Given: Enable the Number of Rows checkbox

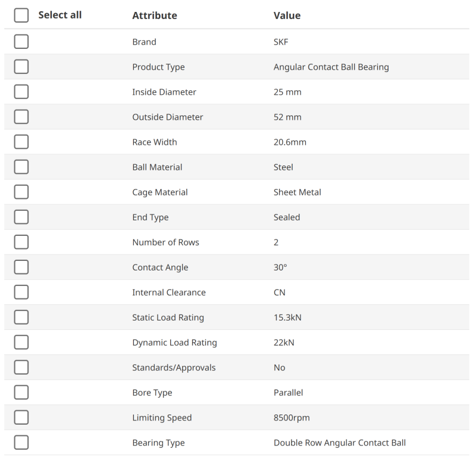Looking at the screenshot, I should pyautogui.click(x=21, y=242).
